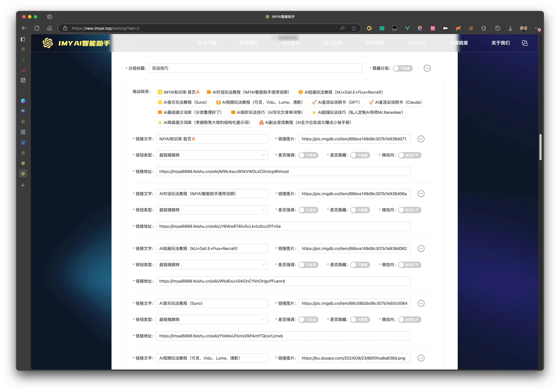Toggle the 隐藏分组 switch
Viewport: 560px width, 392px height.
pyautogui.click(x=403, y=69)
